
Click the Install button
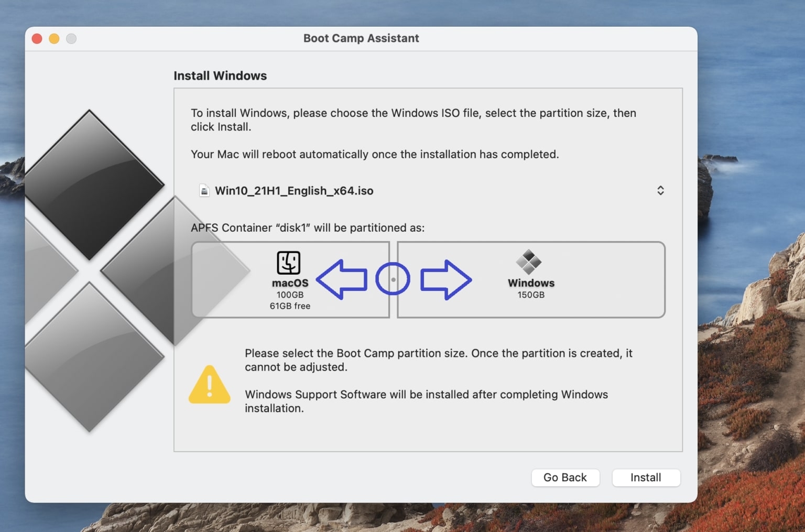[646, 477]
